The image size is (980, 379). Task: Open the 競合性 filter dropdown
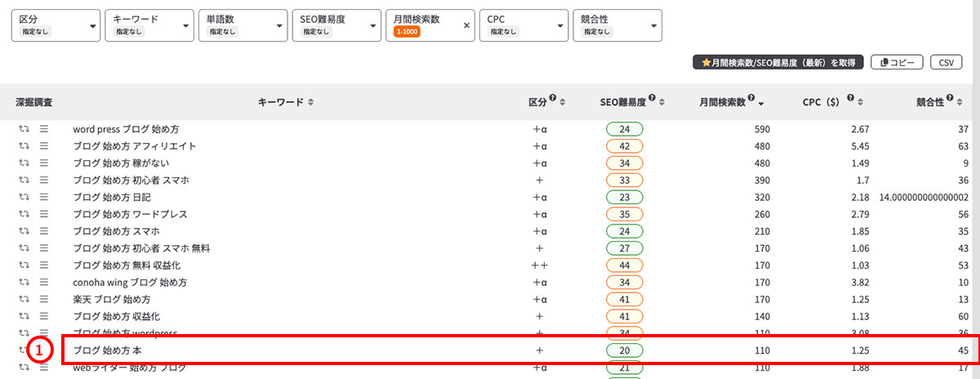[x=618, y=25]
